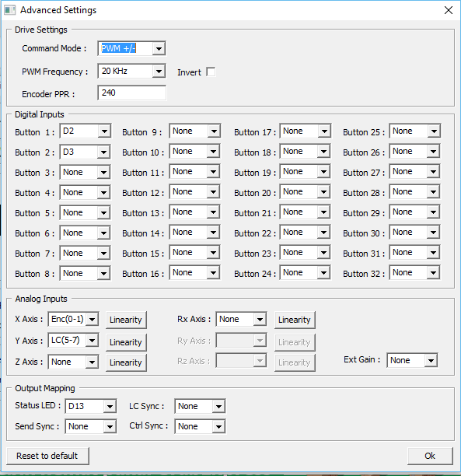Viewport: 461px width, 476px height.
Task: Open the Button 15 dropdown
Action: coord(195,252)
